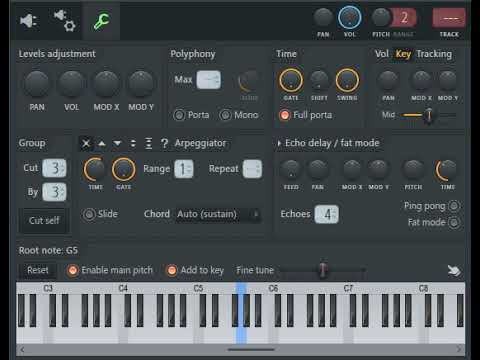
Task: Enable the Ping pong option
Action: (454, 206)
